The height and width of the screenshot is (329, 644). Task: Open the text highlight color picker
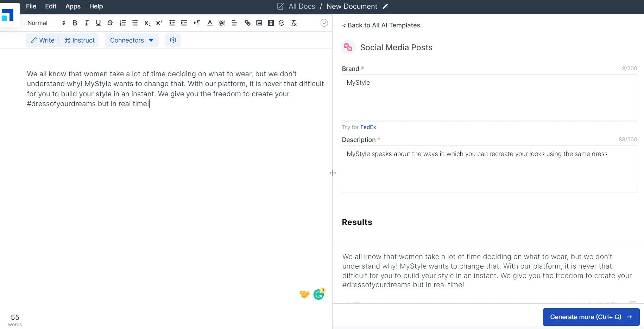click(222, 23)
